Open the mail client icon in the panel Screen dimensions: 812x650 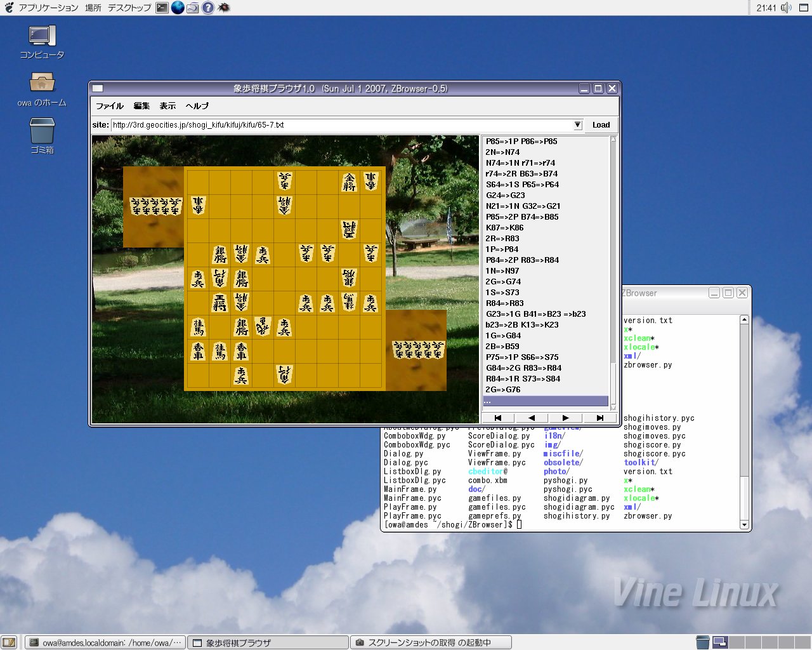[193, 8]
